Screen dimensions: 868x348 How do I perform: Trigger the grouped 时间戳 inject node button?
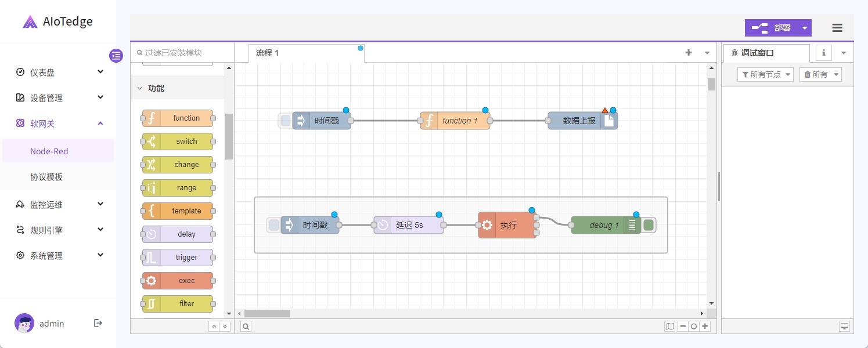(273, 225)
